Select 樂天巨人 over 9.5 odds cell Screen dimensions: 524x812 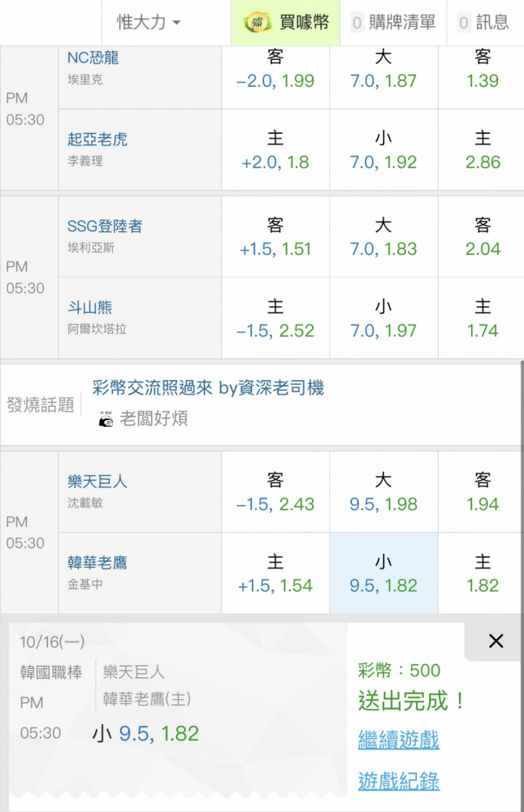[383, 492]
